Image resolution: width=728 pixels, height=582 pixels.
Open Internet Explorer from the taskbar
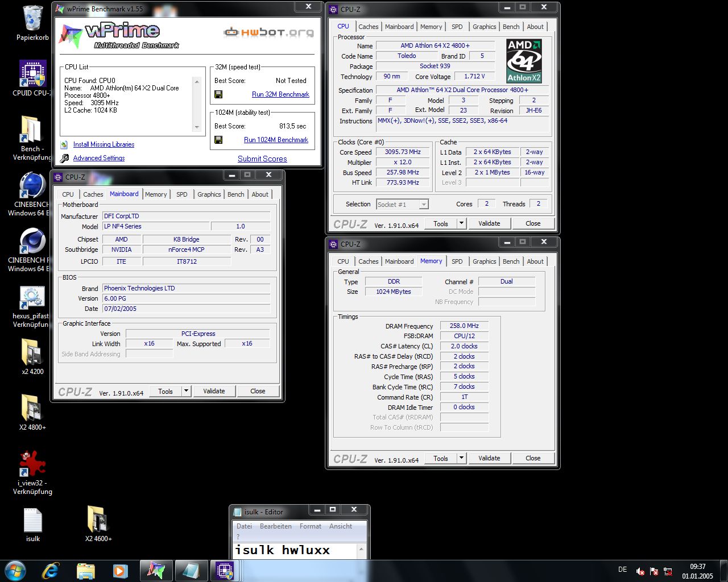(x=51, y=571)
